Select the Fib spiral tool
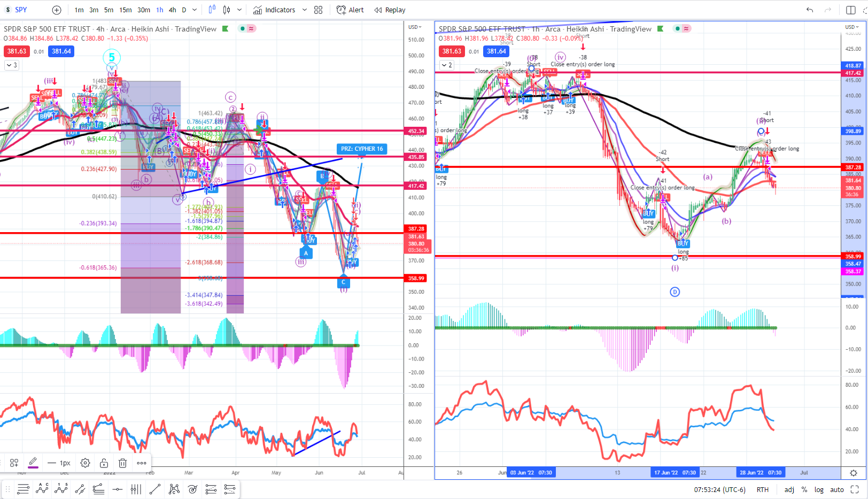Viewport: 868px width, 499px height. tap(192, 489)
